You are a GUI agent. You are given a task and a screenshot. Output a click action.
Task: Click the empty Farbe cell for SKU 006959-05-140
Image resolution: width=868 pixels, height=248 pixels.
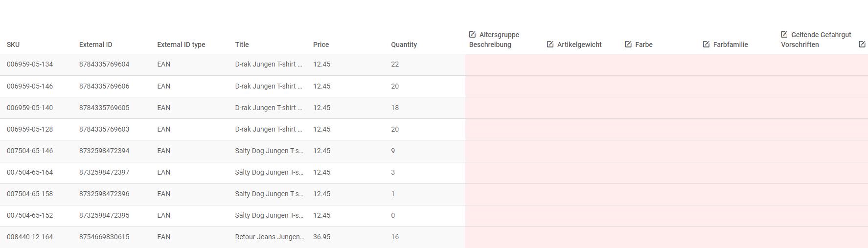(660, 108)
